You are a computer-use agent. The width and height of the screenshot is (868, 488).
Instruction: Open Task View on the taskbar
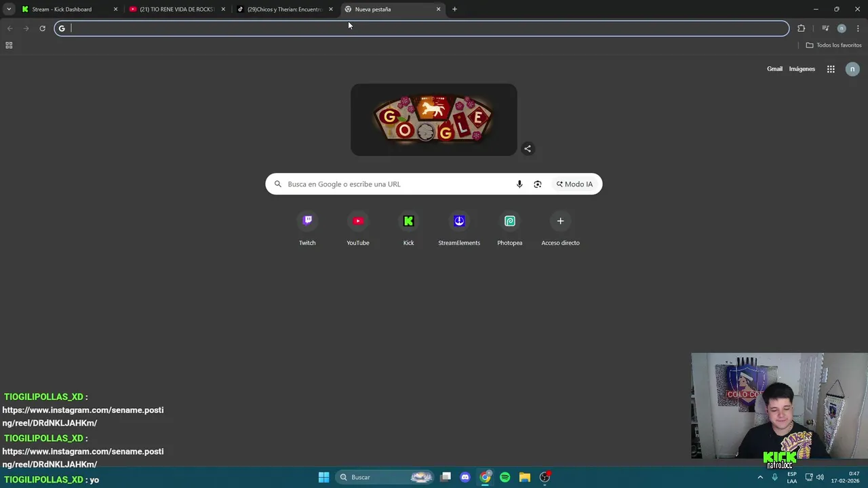[446, 477]
